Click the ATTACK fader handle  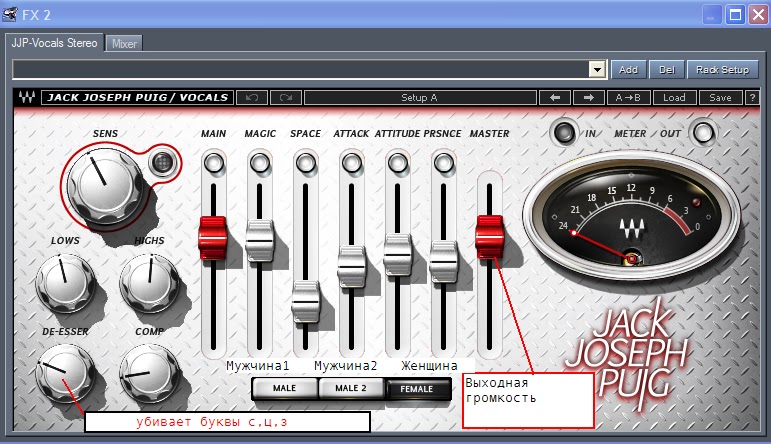pyautogui.click(x=352, y=267)
